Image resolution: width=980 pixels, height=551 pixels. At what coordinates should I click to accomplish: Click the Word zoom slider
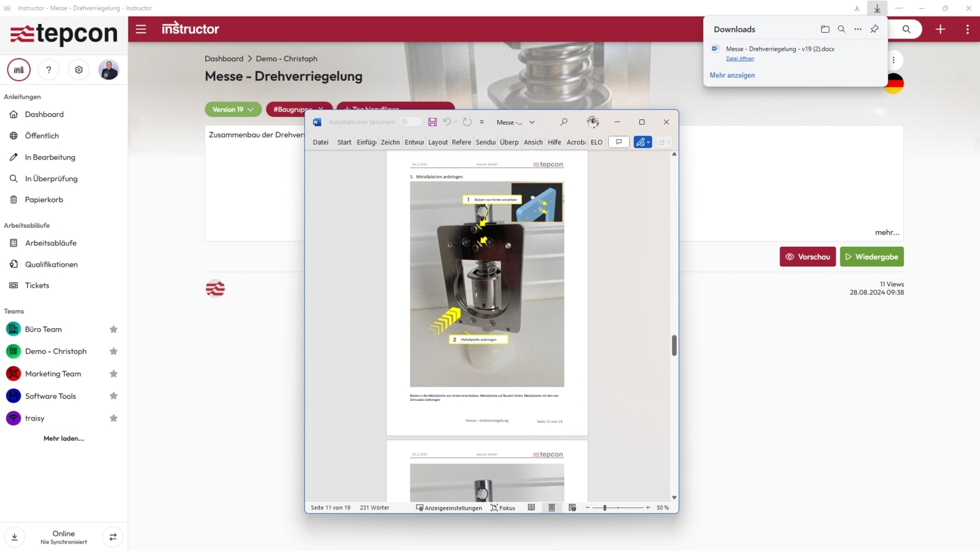(605, 508)
